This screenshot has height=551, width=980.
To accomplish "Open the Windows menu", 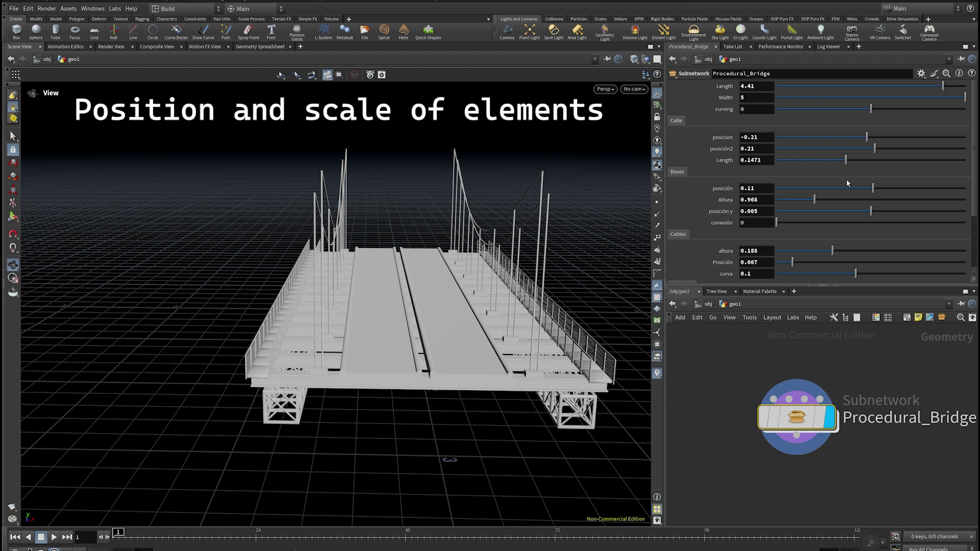I will tap(92, 9).
